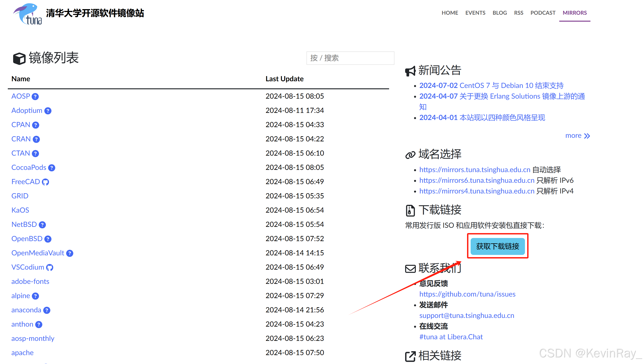Viewport: 643px width, 364px height.
Task: Open the FreeCAD mirror link
Action: coord(26,181)
